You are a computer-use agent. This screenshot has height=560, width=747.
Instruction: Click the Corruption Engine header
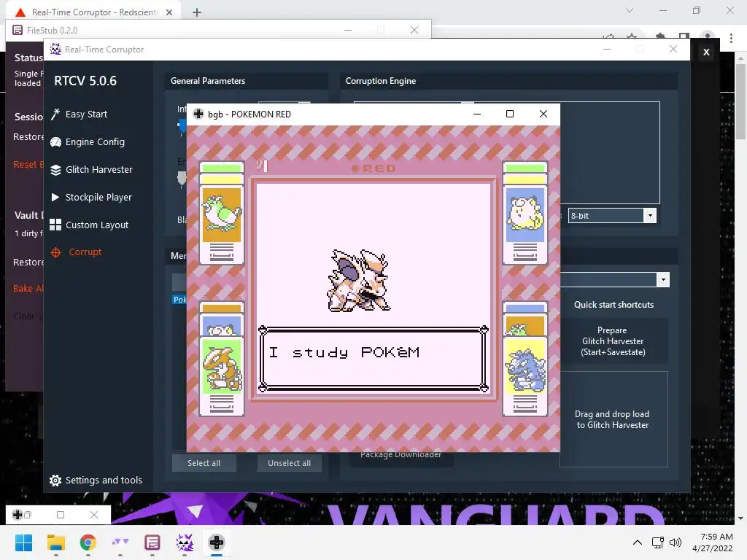pyautogui.click(x=381, y=81)
